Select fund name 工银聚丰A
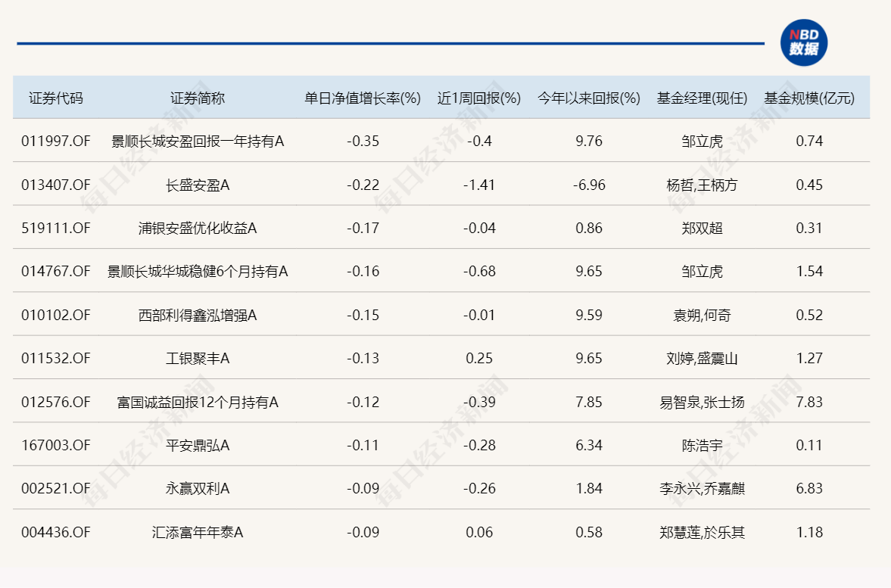The width and height of the screenshot is (891, 588). [198, 358]
